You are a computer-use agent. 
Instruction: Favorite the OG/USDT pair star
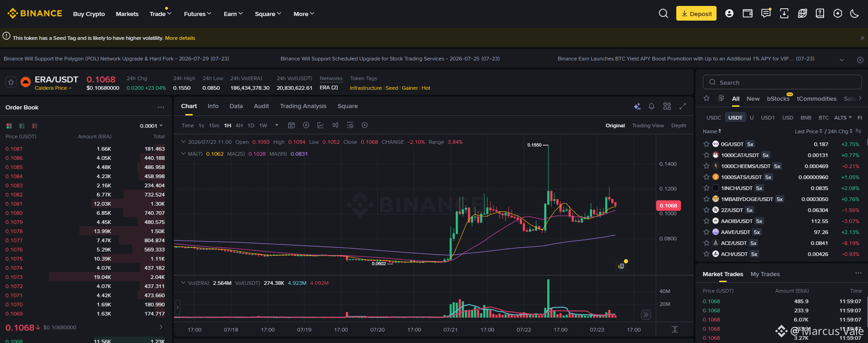706,144
